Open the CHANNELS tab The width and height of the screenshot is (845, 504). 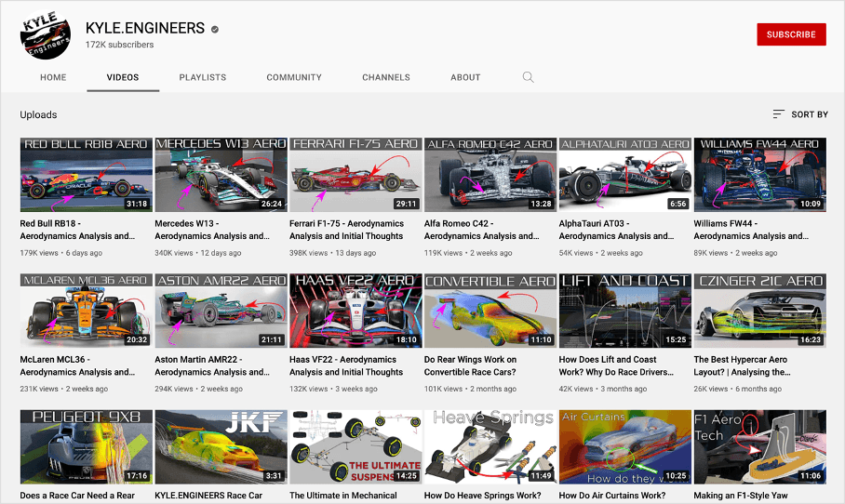click(x=386, y=77)
